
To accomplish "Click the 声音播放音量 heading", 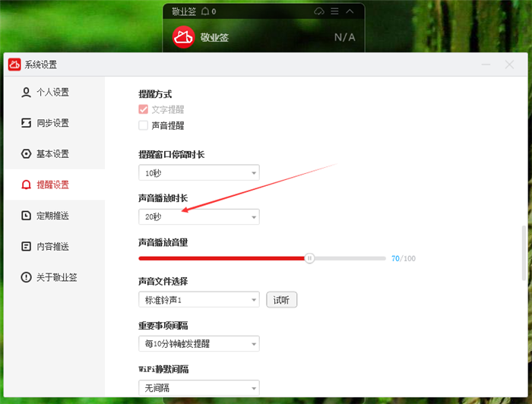I will click(163, 242).
